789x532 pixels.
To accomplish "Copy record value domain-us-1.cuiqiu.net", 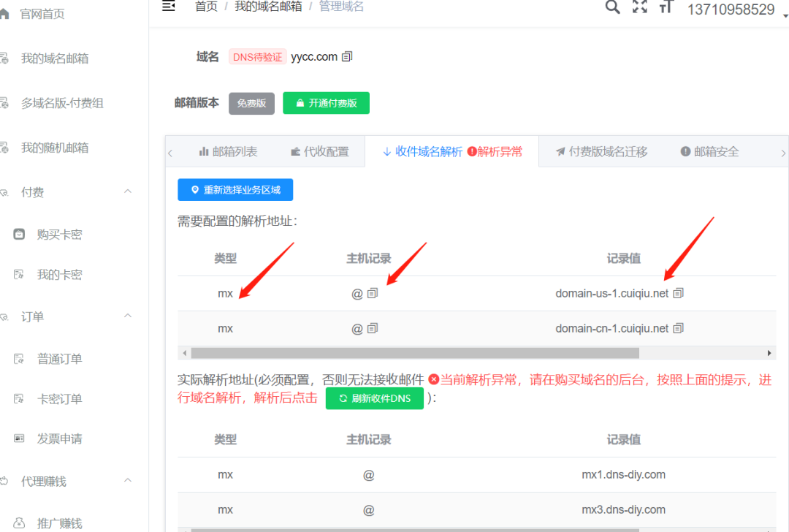I will click(x=678, y=293).
